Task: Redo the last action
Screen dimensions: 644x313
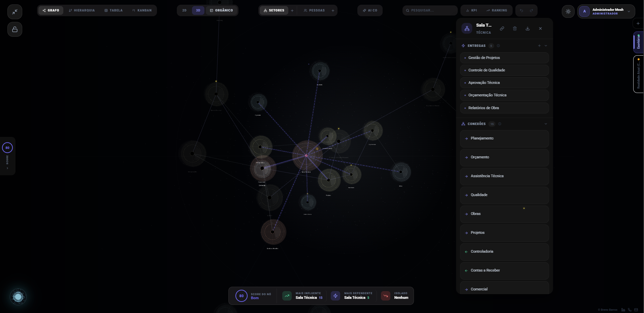Action: coord(532,10)
